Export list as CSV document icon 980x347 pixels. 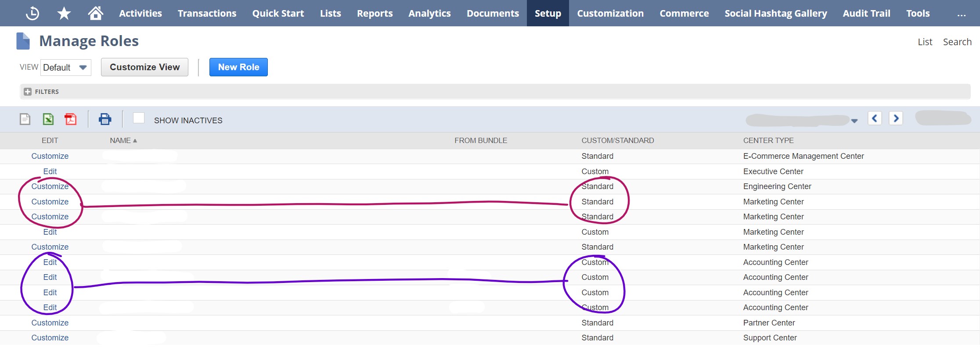[x=25, y=119]
